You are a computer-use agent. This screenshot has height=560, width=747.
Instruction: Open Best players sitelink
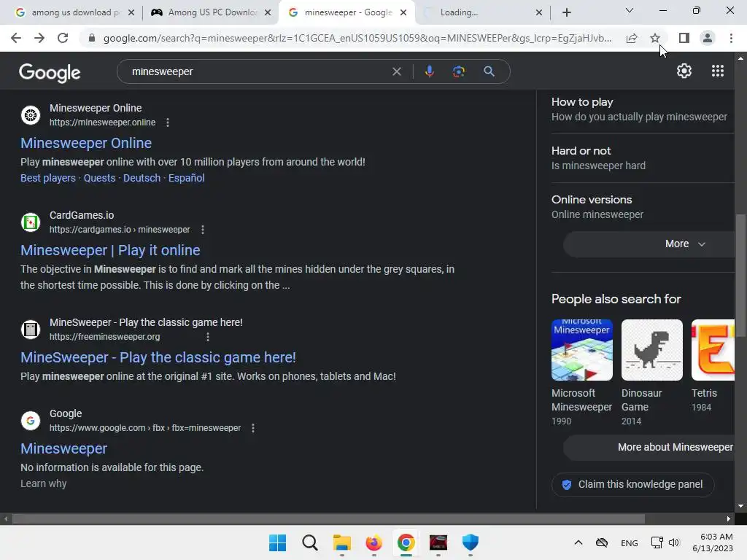tap(48, 178)
